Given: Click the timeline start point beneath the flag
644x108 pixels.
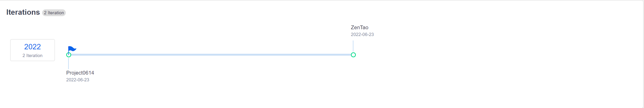Looking at the screenshot, I should [69, 55].
